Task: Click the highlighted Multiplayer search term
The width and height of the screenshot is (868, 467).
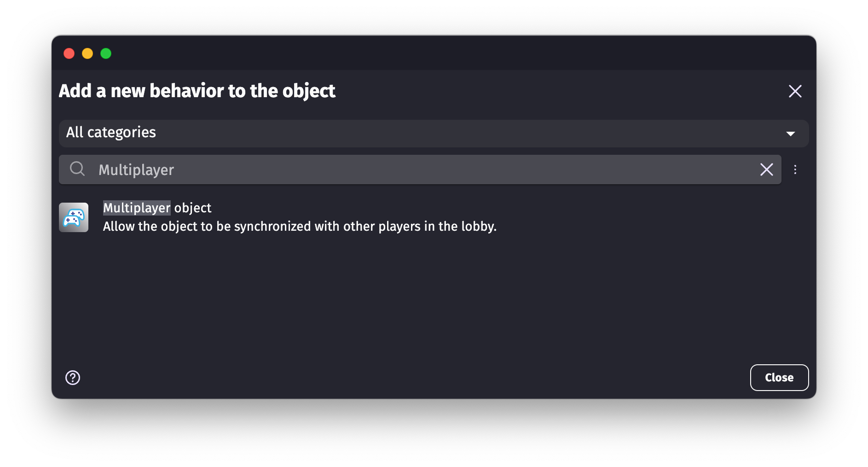Action: (x=136, y=208)
